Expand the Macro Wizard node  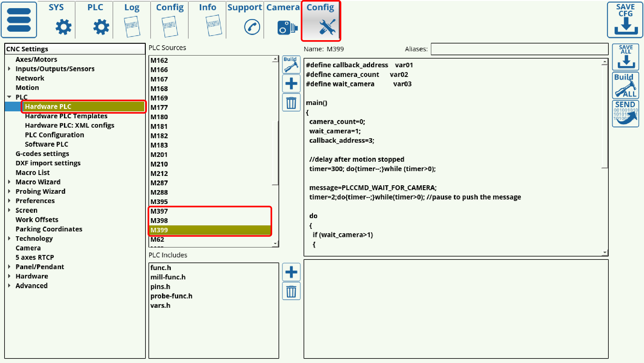point(9,182)
